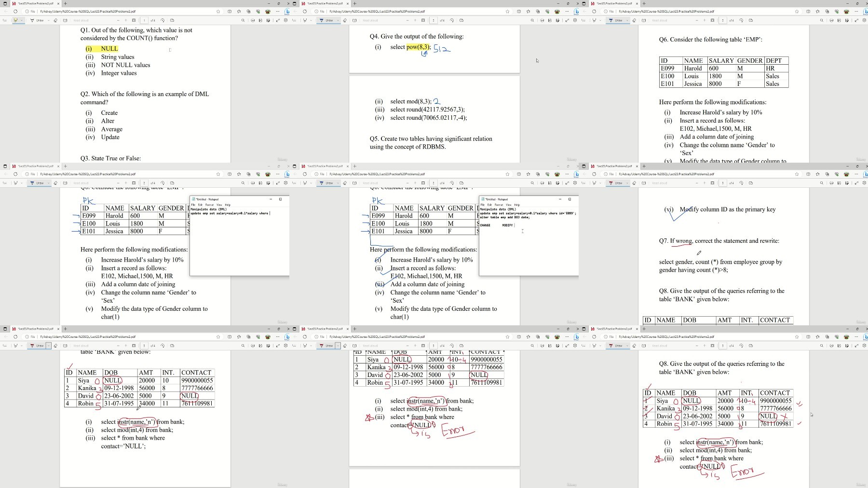This screenshot has height=488, width=868.
Task: Open PDF settings gear in Q1 COUNT() window
Action: coord(285,20)
